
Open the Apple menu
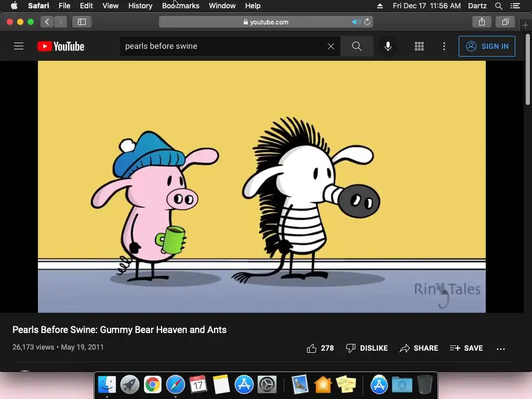14,6
